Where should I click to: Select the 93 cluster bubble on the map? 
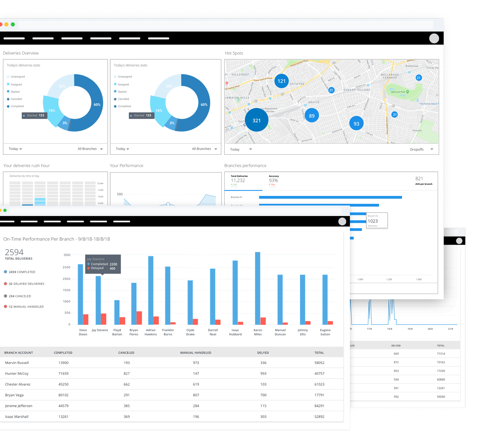pyautogui.click(x=356, y=123)
